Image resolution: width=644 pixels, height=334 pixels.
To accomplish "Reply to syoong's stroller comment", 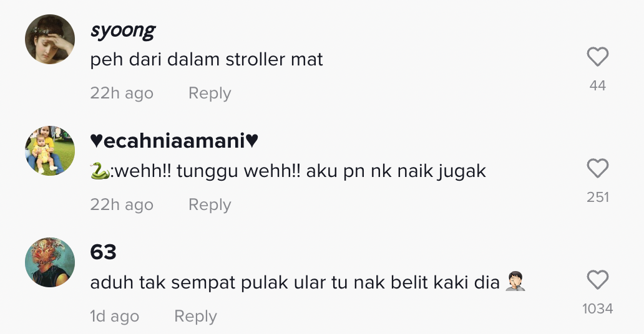I will [x=210, y=93].
